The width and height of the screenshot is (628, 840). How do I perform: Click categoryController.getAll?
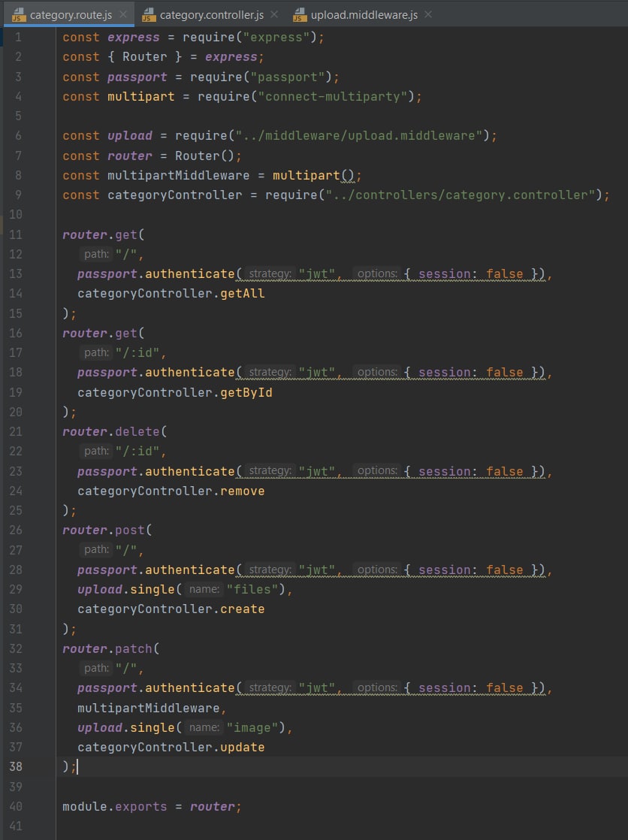point(171,294)
